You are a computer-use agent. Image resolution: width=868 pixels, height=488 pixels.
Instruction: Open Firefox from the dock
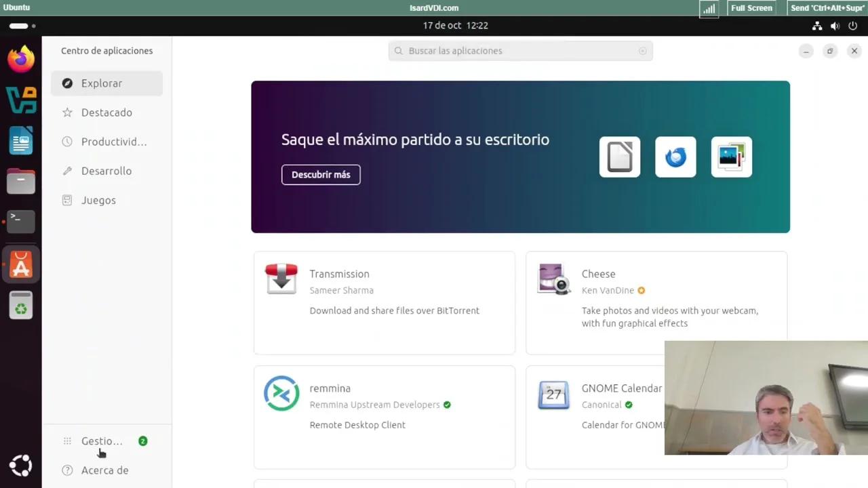tap(20, 59)
